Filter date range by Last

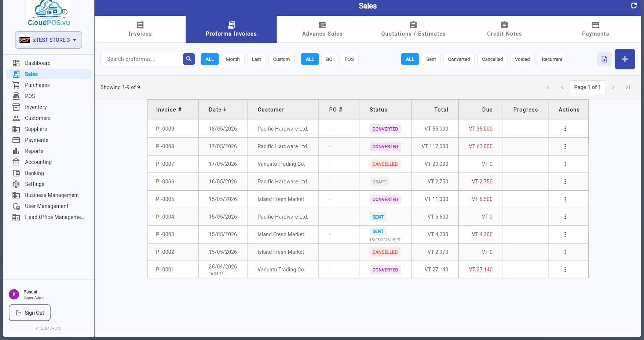(256, 59)
